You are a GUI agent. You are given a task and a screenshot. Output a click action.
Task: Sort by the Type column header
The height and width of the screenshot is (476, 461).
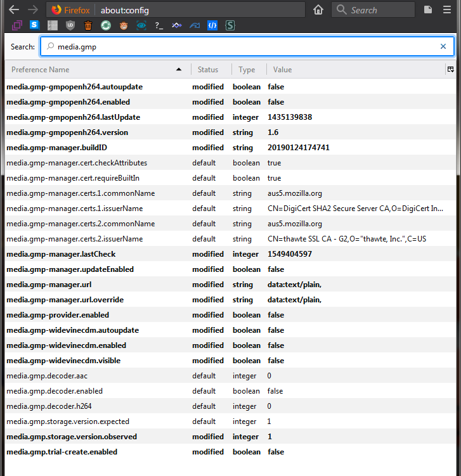[x=247, y=70]
